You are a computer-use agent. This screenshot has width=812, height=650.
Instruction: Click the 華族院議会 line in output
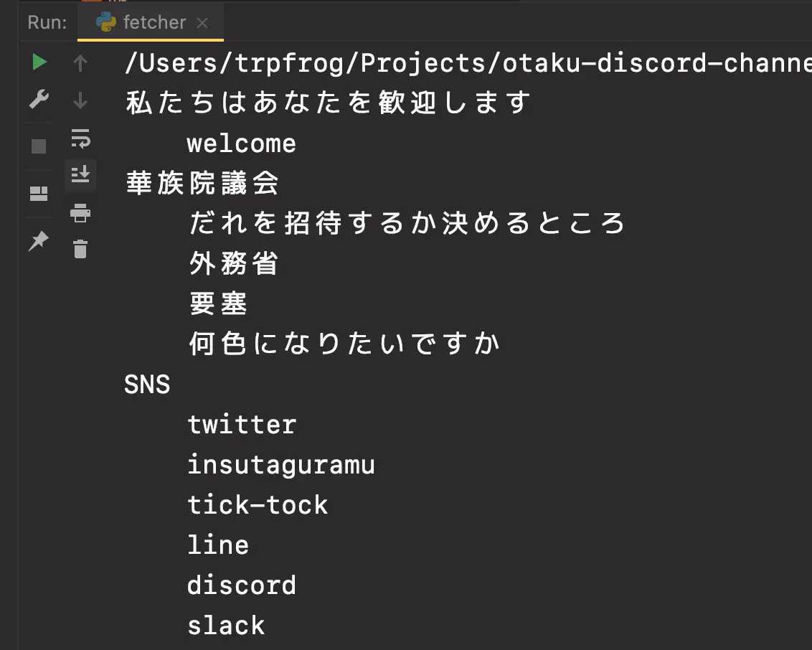(x=201, y=183)
